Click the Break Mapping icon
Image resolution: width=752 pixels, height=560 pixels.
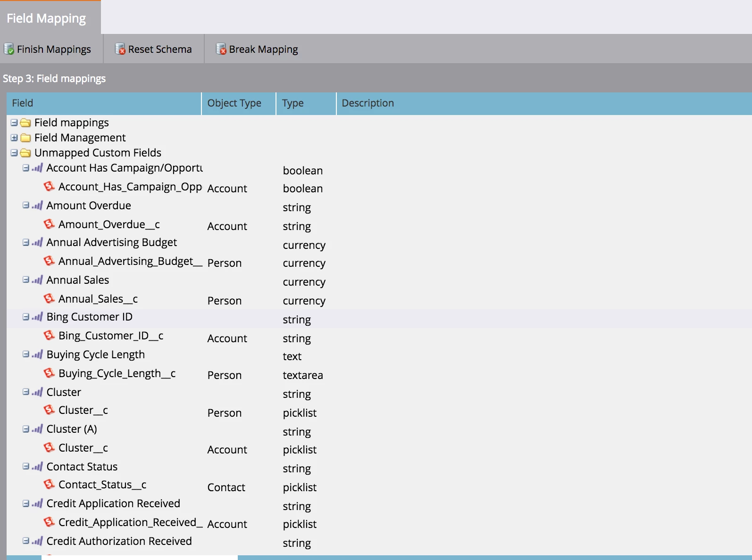[221, 49]
